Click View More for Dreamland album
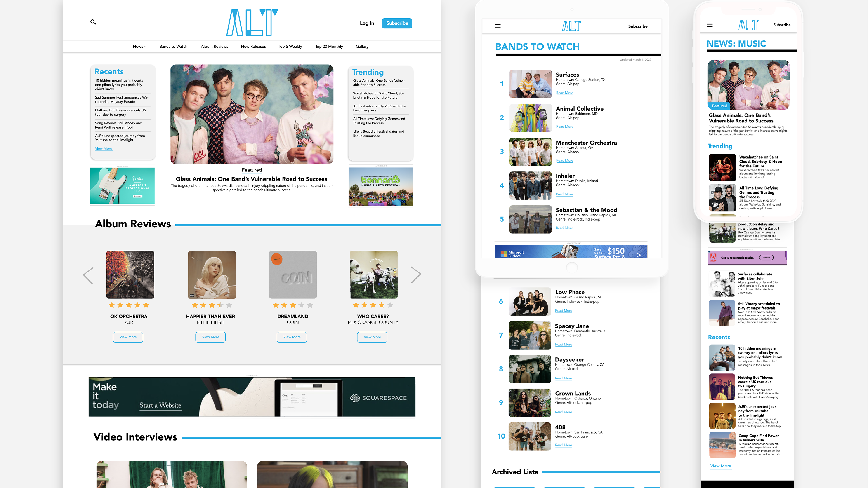Viewport: 868px width, 488px height. click(292, 337)
